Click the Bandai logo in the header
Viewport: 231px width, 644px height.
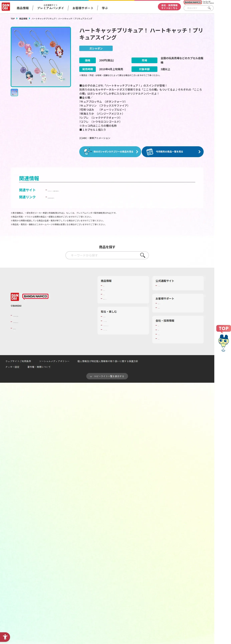pyautogui.click(x=6, y=7)
